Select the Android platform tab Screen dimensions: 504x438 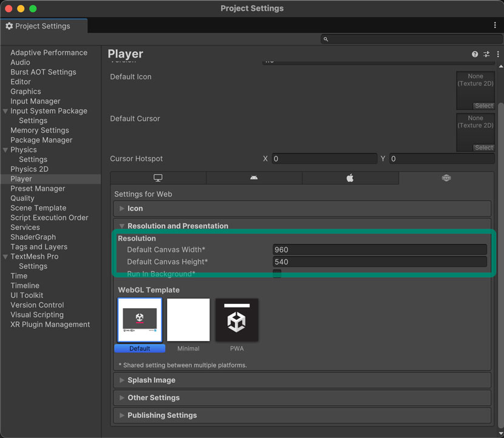[x=254, y=178]
